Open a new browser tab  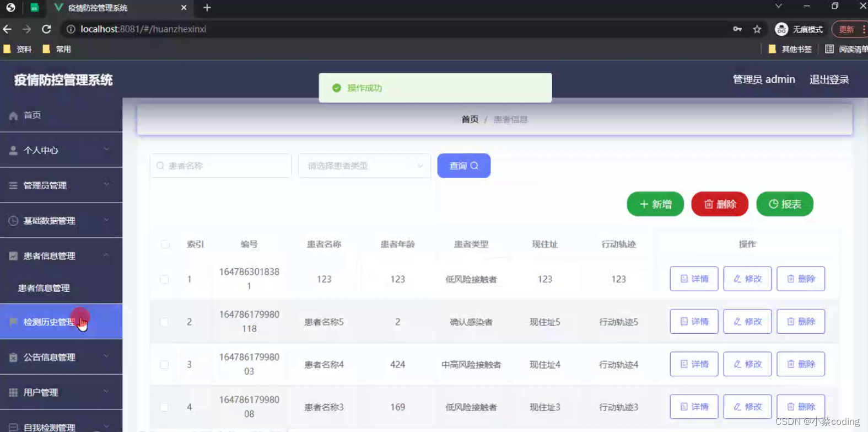click(x=207, y=8)
